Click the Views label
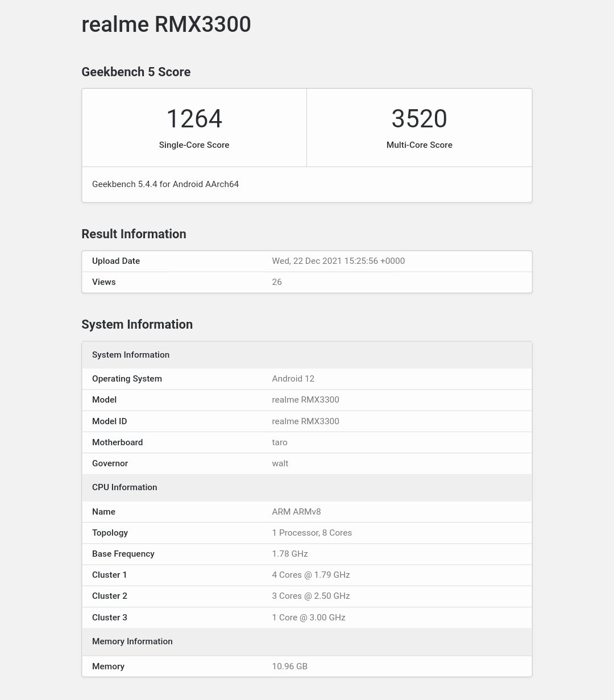614x700 pixels. coord(104,282)
